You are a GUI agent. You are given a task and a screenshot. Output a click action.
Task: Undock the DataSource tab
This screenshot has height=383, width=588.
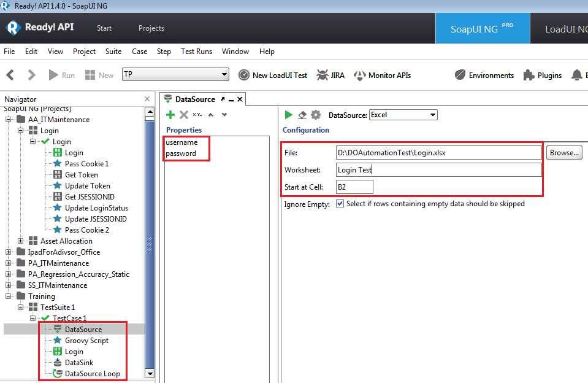pos(223,99)
